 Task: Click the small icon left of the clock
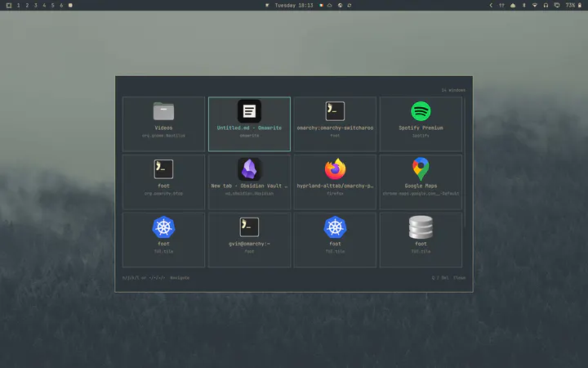(267, 5)
